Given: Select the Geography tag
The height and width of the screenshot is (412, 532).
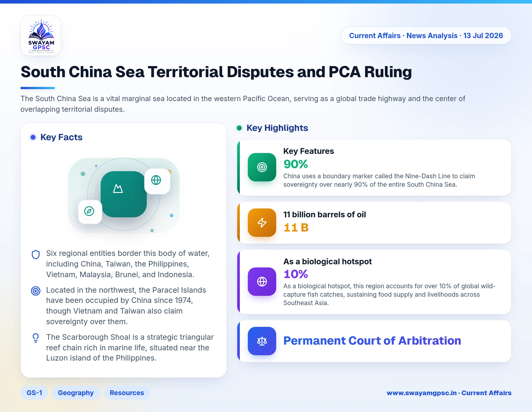Looking at the screenshot, I should (x=76, y=392).
